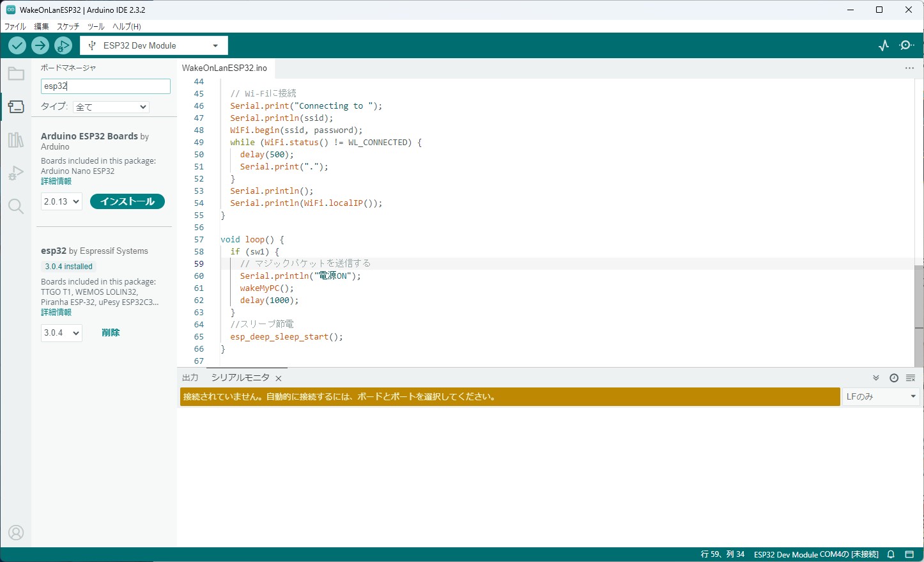
Task: Switch to the シリアルモニタ tab
Action: pos(240,378)
